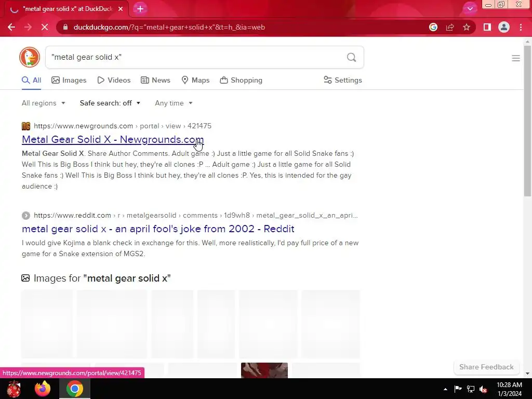Screen dimensions: 532x399
Task: Switch to the News tab
Action: 155,81
